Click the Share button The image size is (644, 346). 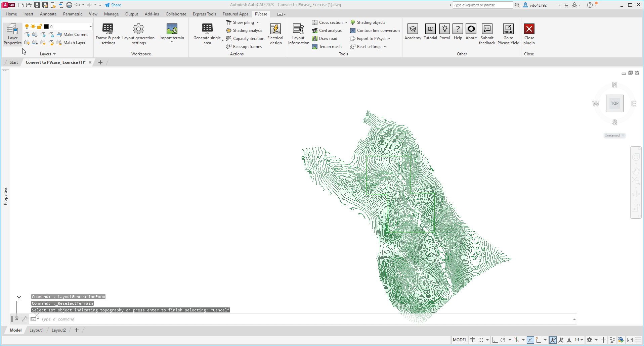click(x=113, y=5)
